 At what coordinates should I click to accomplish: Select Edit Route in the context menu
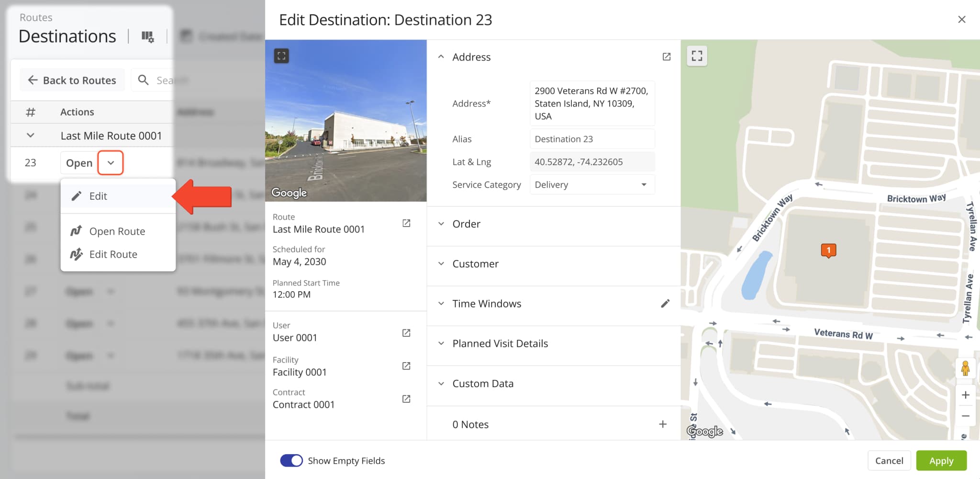tap(112, 254)
